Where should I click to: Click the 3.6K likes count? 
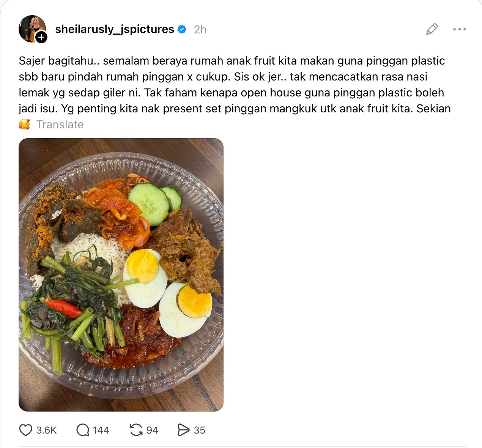point(46,430)
